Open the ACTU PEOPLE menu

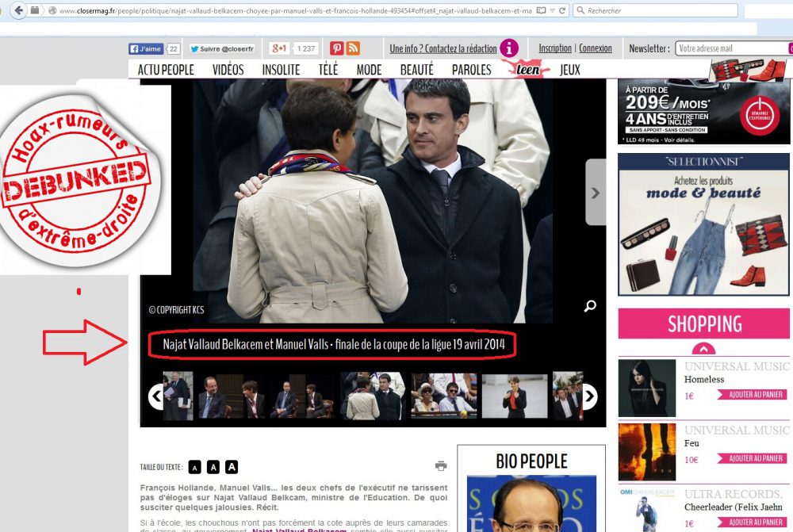click(166, 70)
